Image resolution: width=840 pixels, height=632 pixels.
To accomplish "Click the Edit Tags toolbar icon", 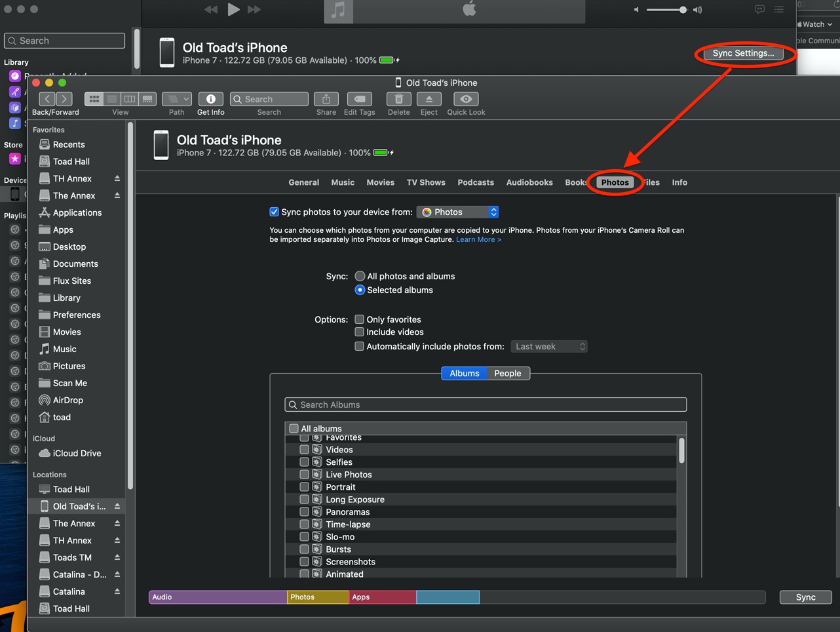I will pos(360,99).
